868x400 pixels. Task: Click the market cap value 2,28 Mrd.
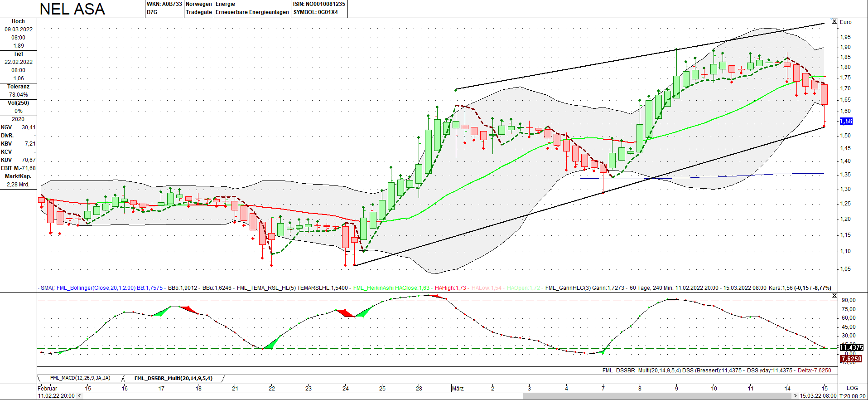[x=18, y=185]
